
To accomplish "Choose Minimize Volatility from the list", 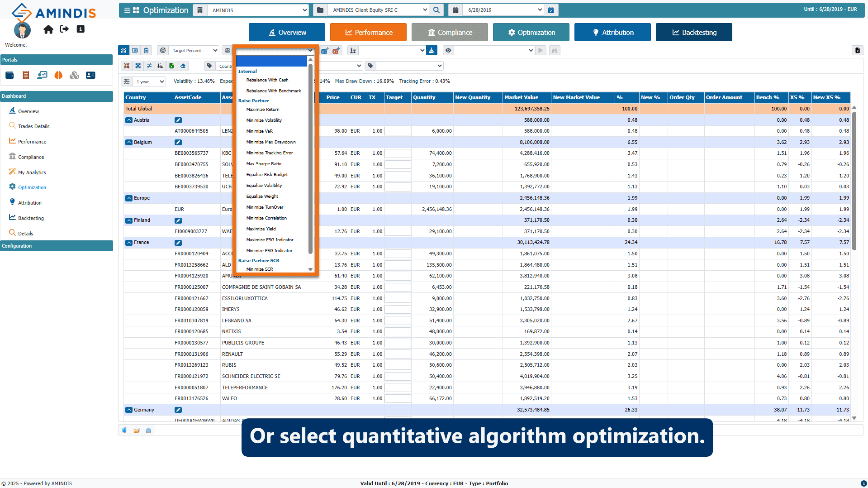I will (x=264, y=120).
